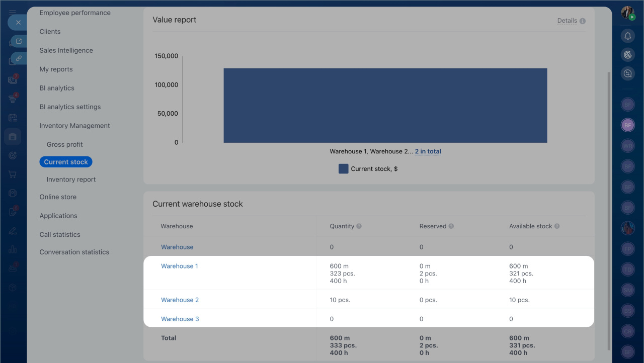Expand '2 in total' warehouse list
Screen dimensions: 644x363
pyautogui.click(x=428, y=151)
